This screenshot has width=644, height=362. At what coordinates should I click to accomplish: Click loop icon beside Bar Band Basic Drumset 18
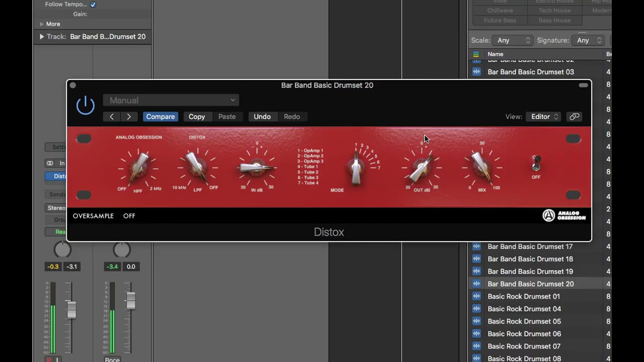[x=476, y=259]
